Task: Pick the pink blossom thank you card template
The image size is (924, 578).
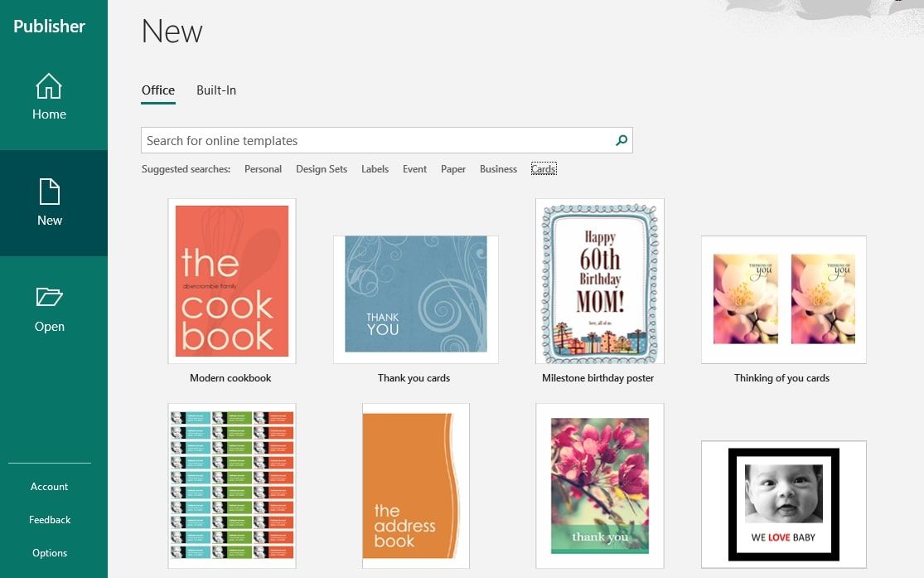Action: [x=599, y=485]
